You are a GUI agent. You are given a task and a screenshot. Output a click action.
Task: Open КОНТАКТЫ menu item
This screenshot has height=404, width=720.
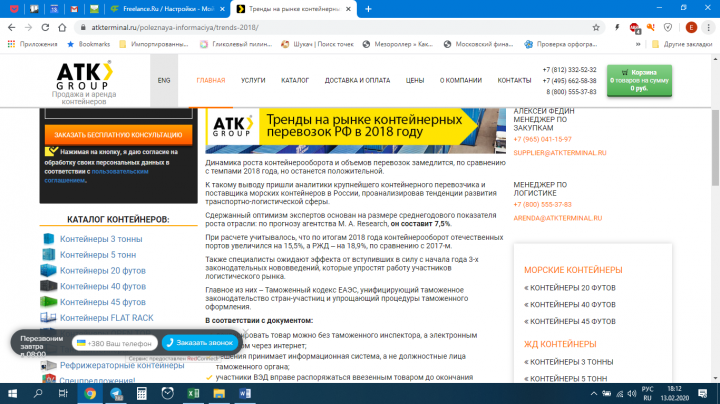(514, 80)
